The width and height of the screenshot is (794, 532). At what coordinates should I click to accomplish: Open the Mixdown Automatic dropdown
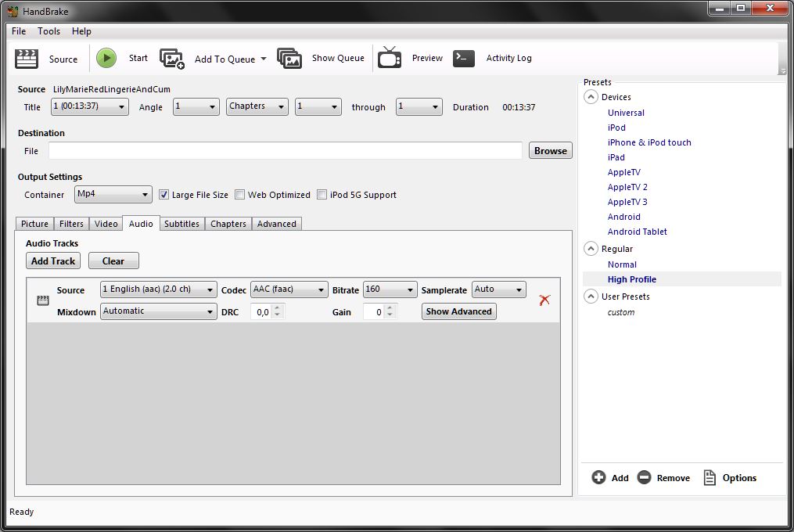[159, 311]
